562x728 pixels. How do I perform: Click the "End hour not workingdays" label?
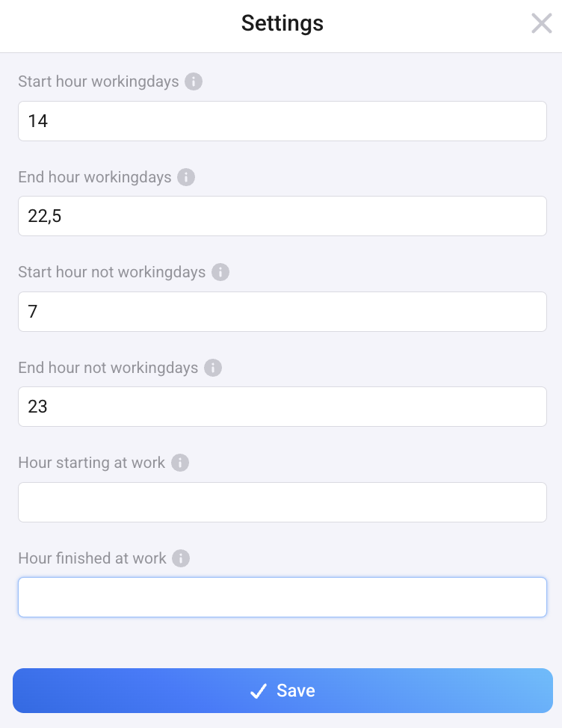[x=108, y=368]
